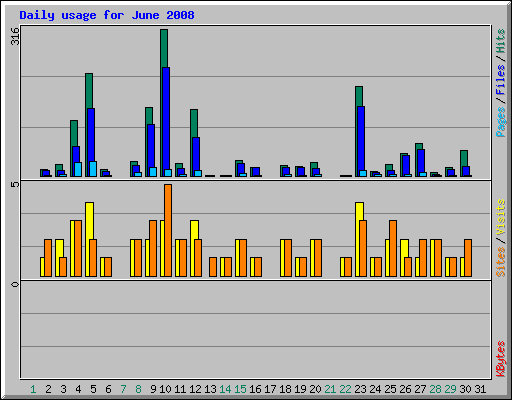Select day label "18" on the bottom axis
Image resolution: width=512 pixels, height=400 pixels.
pyautogui.click(x=285, y=389)
